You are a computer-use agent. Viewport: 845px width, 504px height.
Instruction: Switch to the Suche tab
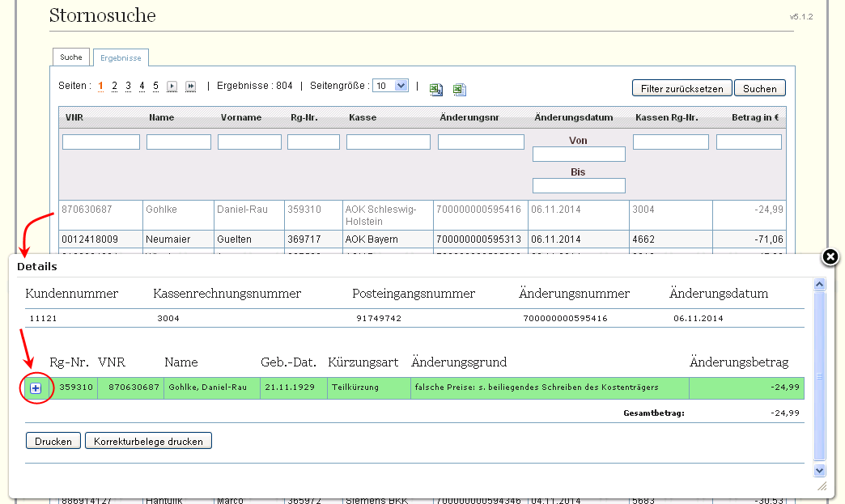[x=71, y=57]
